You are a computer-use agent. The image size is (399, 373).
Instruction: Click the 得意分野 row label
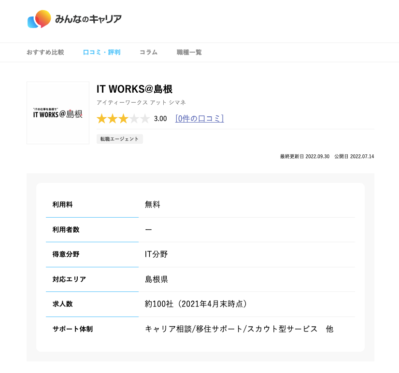[66, 254]
